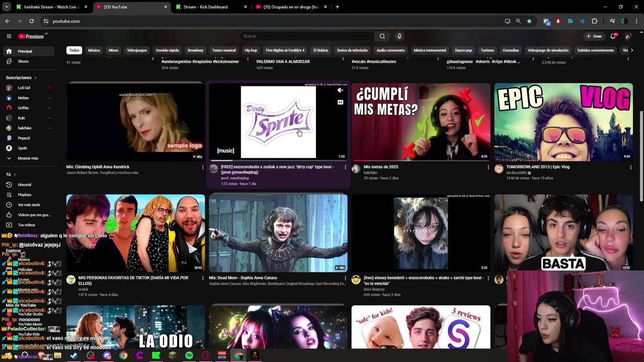644x362 pixels.
Task: Open a new browser tab
Action: [337, 7]
